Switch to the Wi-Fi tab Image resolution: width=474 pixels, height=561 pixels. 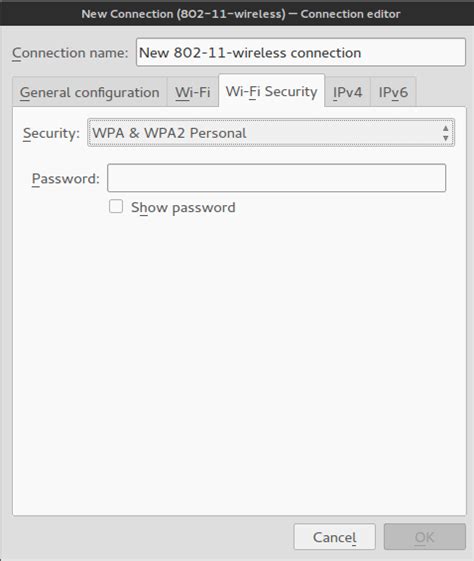(192, 92)
